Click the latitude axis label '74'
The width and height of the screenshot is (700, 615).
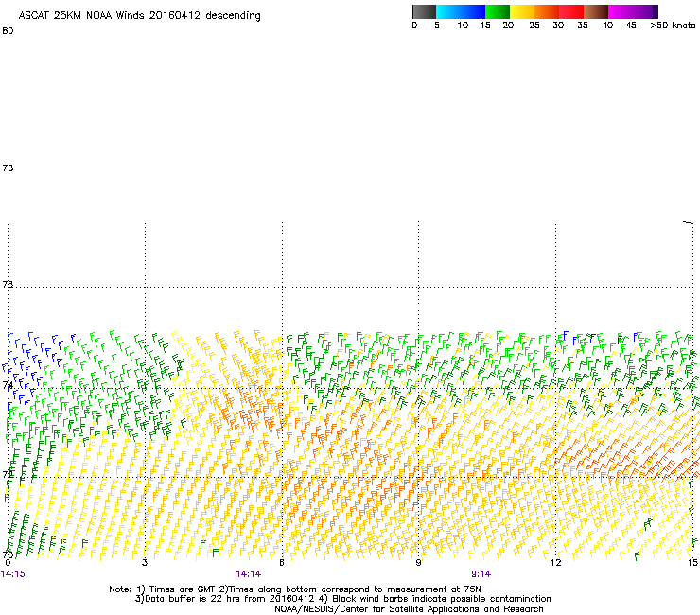[8, 385]
